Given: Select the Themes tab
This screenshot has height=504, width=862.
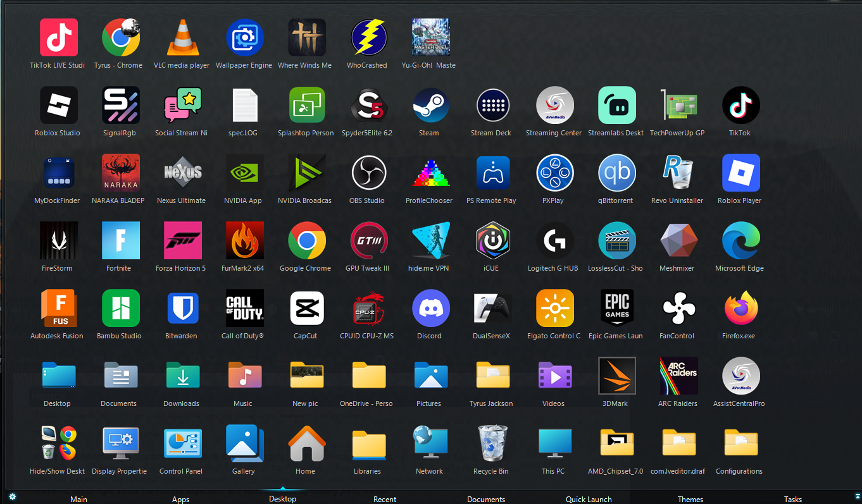Looking at the screenshot, I should [x=690, y=499].
